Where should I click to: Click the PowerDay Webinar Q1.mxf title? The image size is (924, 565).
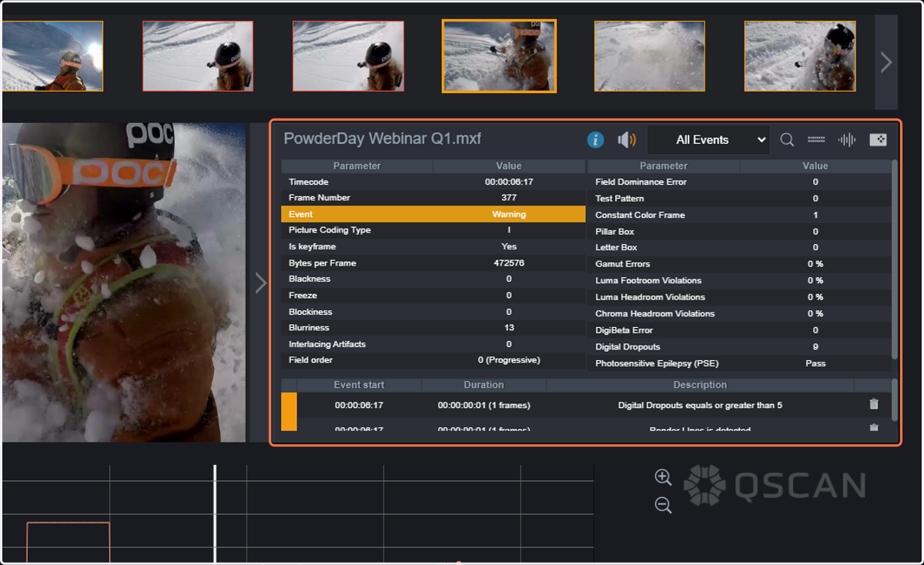[x=382, y=139]
